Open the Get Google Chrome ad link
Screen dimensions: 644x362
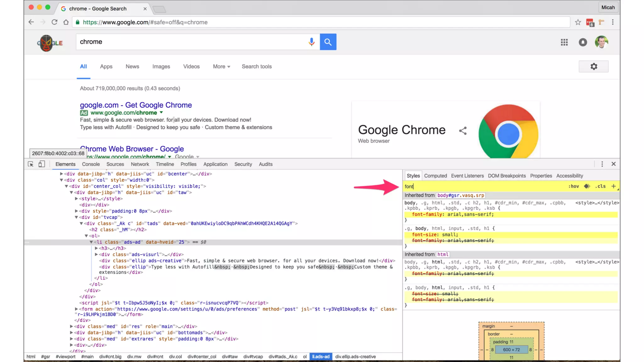click(x=136, y=105)
